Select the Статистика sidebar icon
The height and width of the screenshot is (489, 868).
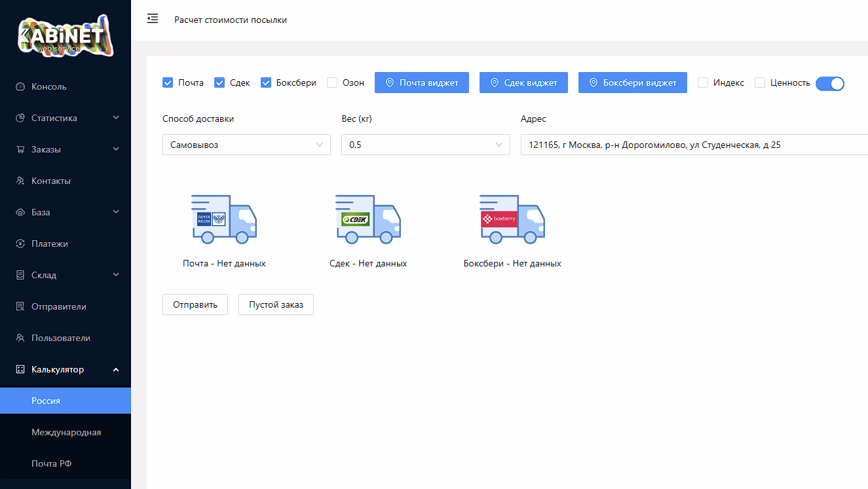(x=19, y=118)
